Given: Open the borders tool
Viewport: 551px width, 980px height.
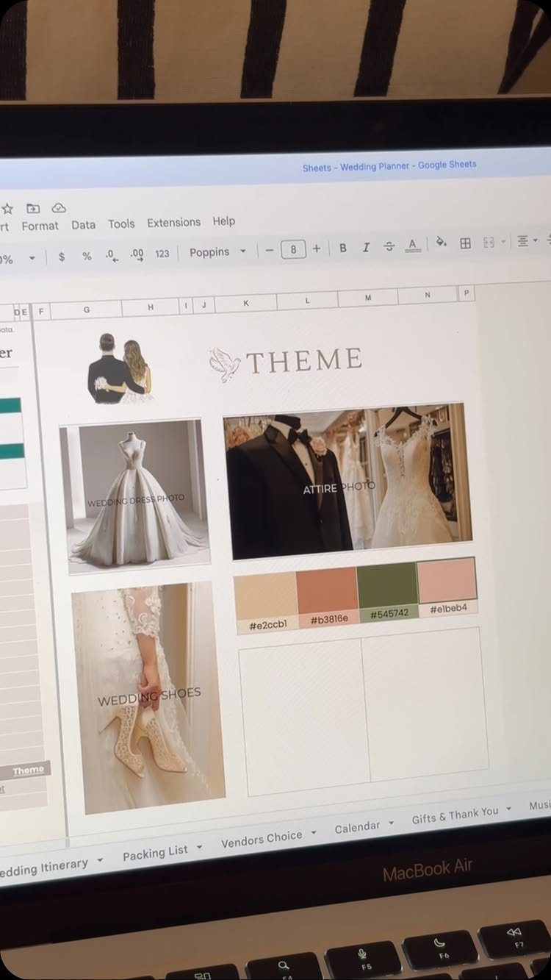Looking at the screenshot, I should (x=465, y=243).
